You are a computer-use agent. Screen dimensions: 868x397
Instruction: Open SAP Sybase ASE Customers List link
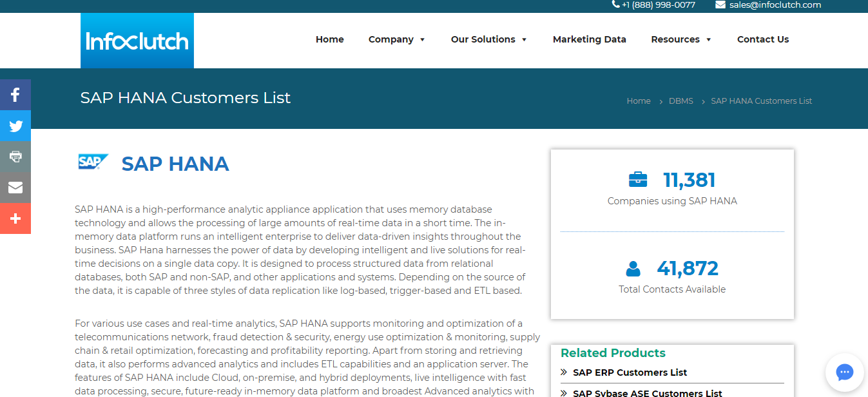coord(648,393)
